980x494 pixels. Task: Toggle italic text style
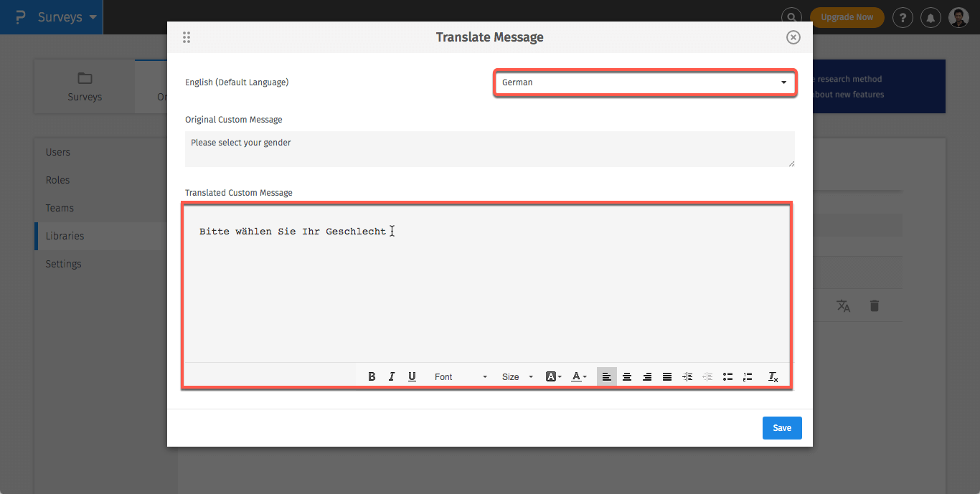tap(392, 376)
